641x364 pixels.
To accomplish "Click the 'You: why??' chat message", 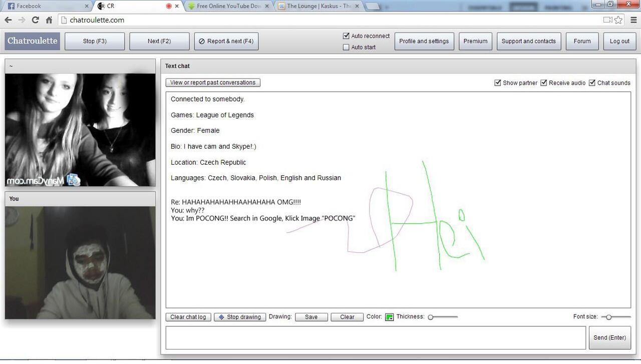I will pyautogui.click(x=188, y=210).
